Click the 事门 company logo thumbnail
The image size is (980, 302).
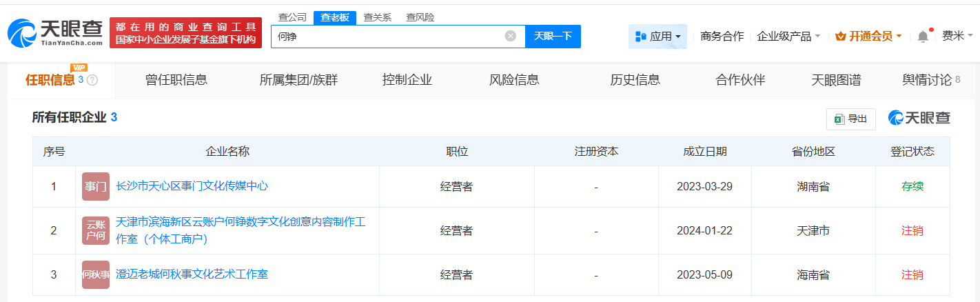coord(96,186)
